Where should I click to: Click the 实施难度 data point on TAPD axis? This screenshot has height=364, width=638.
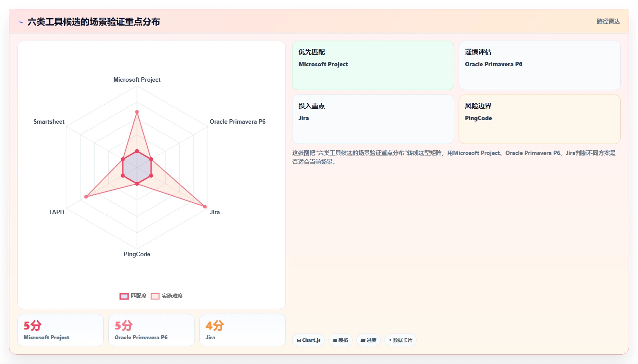click(x=86, y=197)
